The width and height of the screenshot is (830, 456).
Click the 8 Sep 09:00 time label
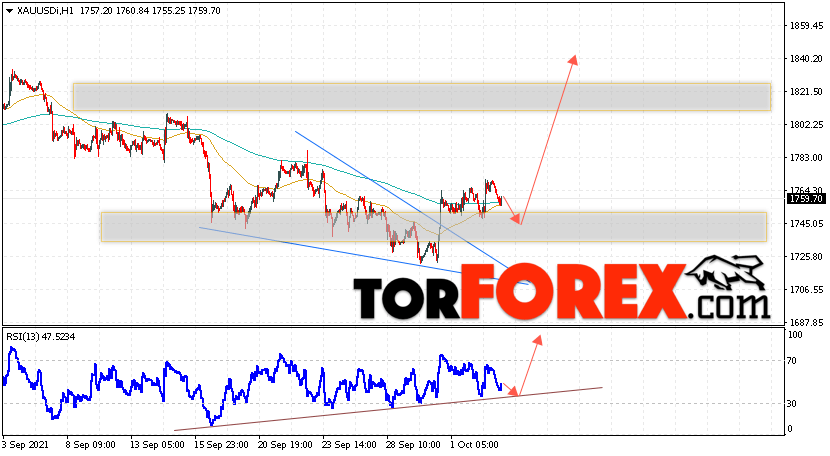[x=91, y=445]
